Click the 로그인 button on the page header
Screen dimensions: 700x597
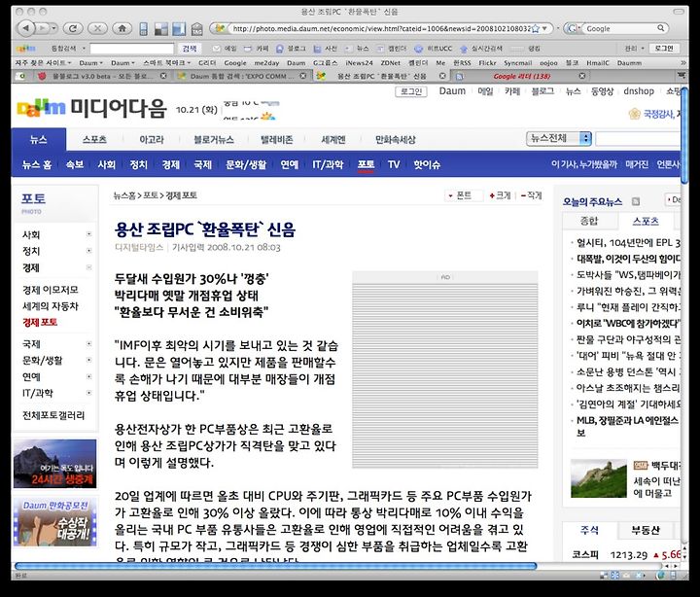[x=411, y=91]
